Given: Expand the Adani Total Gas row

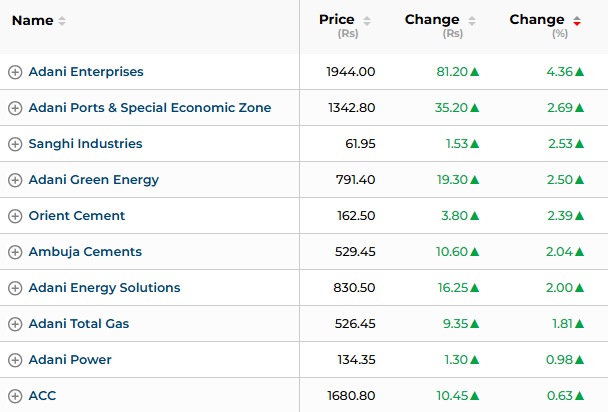Looking at the screenshot, I should [15, 324].
